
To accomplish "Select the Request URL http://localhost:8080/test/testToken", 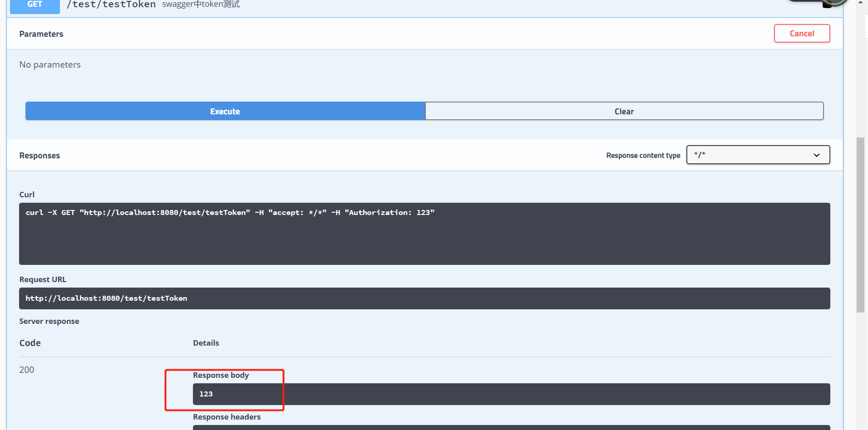I will (x=424, y=298).
